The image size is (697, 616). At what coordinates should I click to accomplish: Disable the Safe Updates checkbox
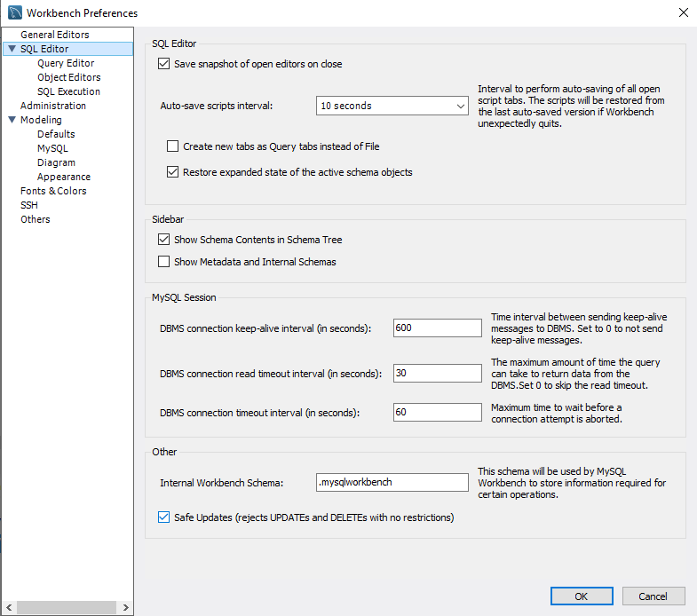coord(163,517)
